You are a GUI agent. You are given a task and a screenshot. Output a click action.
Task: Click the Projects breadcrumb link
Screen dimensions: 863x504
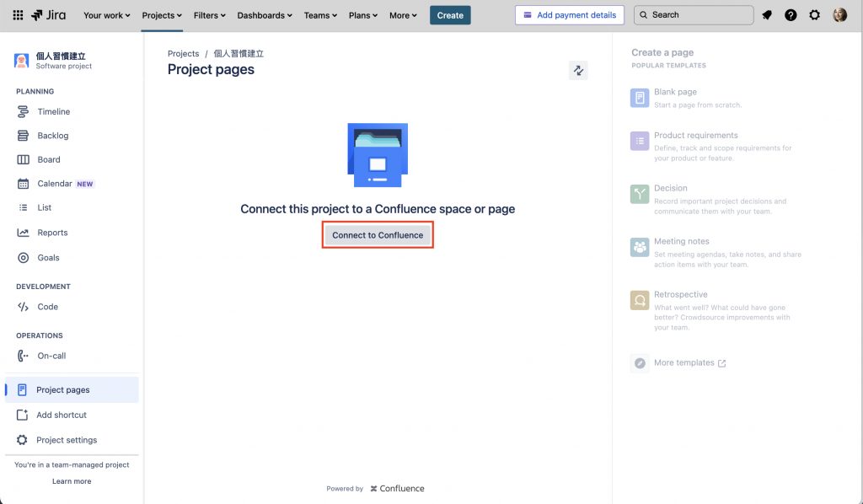point(183,53)
